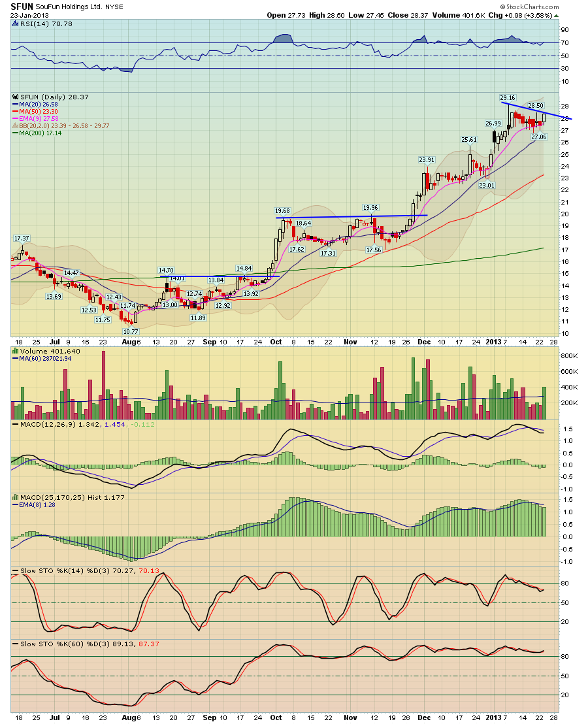
Task: Click the 29.16 peak price label
Action: point(508,97)
